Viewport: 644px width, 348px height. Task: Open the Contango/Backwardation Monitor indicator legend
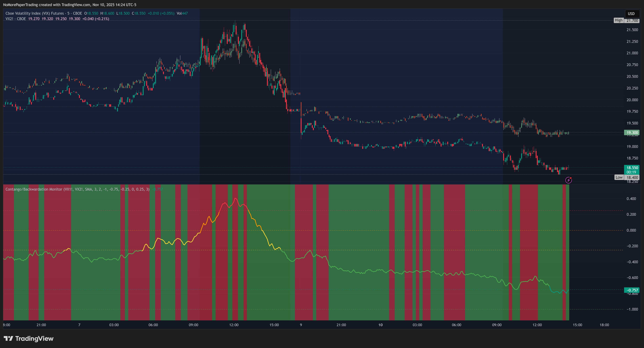tap(78, 189)
